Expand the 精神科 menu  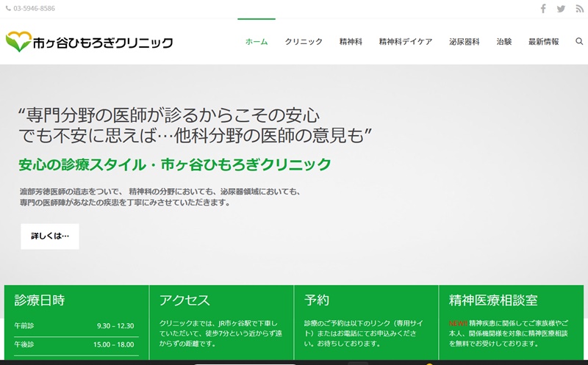tap(351, 42)
